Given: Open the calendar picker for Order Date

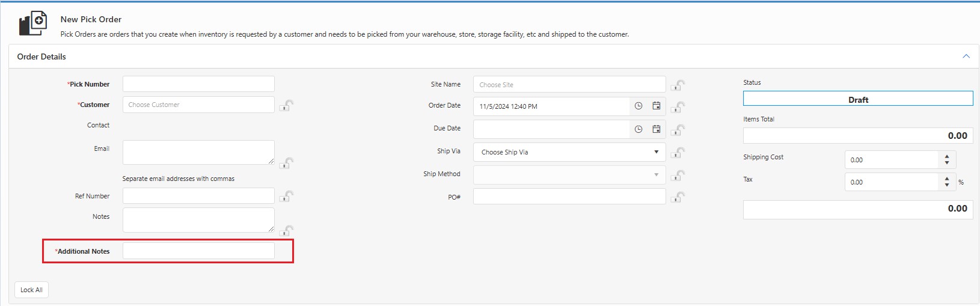Looking at the screenshot, I should (x=657, y=106).
